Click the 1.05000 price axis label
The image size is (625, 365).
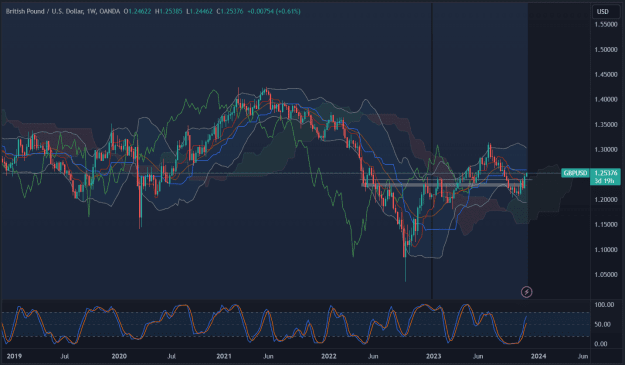[x=606, y=275]
